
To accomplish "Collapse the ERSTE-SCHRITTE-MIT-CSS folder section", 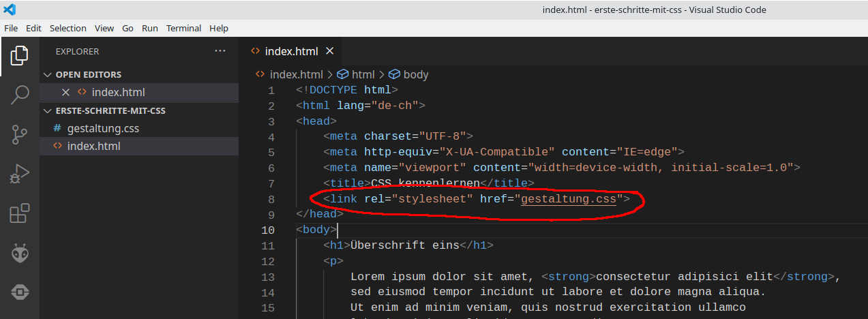I will coord(47,110).
